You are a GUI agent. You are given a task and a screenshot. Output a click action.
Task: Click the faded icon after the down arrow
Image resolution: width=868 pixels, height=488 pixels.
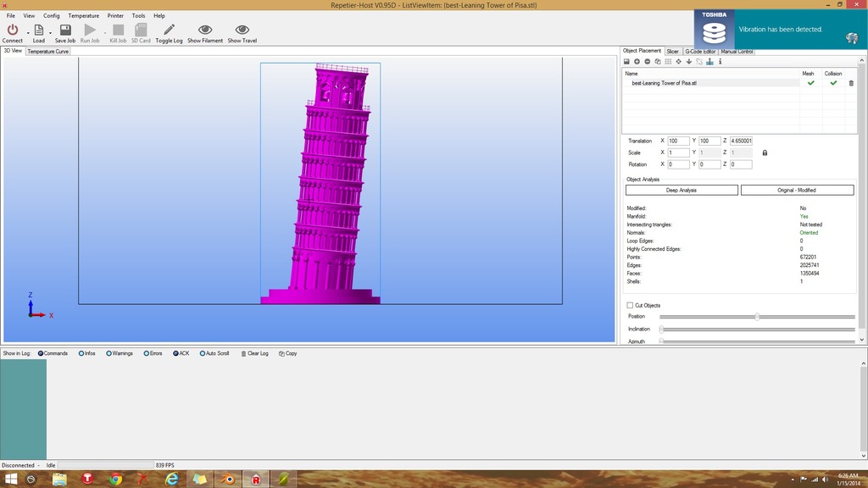click(x=699, y=61)
